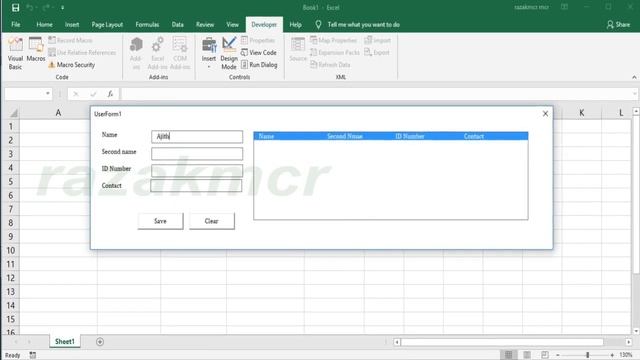Screen dimensions: 640x360
Task: Switch to Page Break Preview
Action: [545, 355]
